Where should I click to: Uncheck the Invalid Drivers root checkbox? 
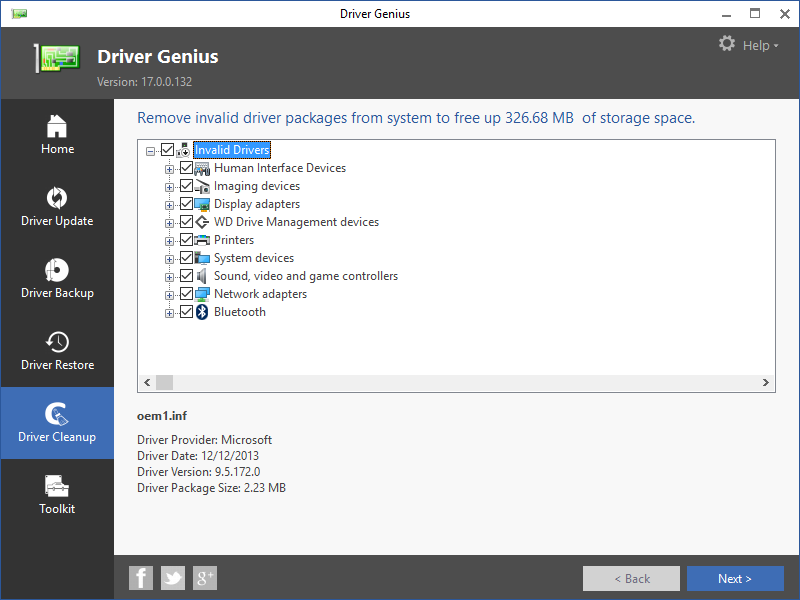click(167, 150)
